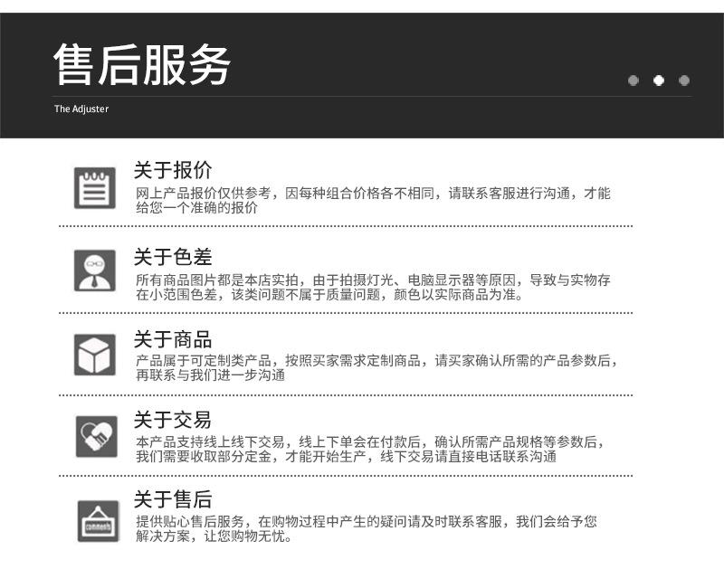The image size is (724, 588).
Task: Click the customer service person icon beside 关于色差
Action: coord(95,270)
